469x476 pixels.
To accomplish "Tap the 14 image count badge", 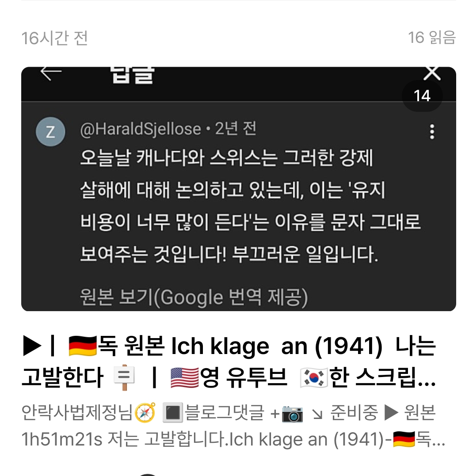I will pos(422,95).
